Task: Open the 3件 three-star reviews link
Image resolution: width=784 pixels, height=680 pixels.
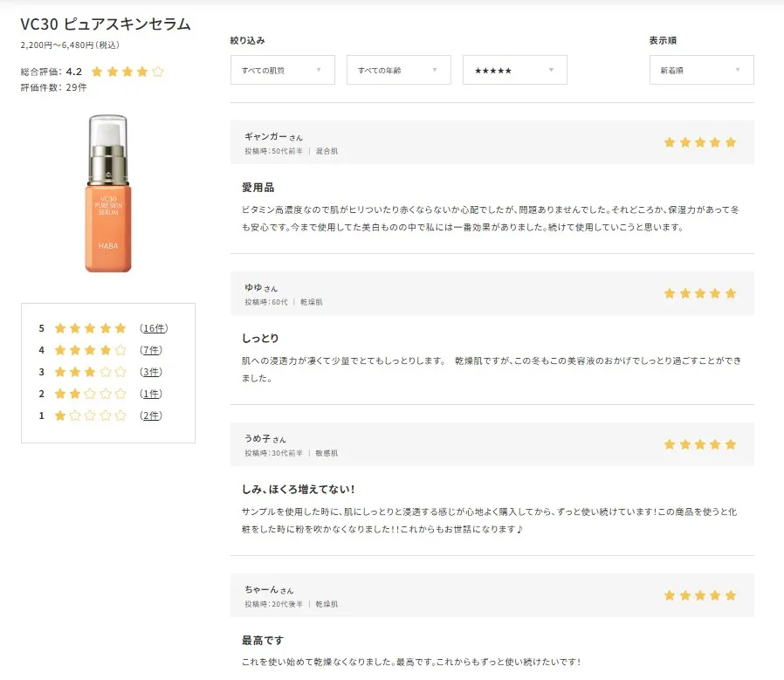Action: [151, 372]
